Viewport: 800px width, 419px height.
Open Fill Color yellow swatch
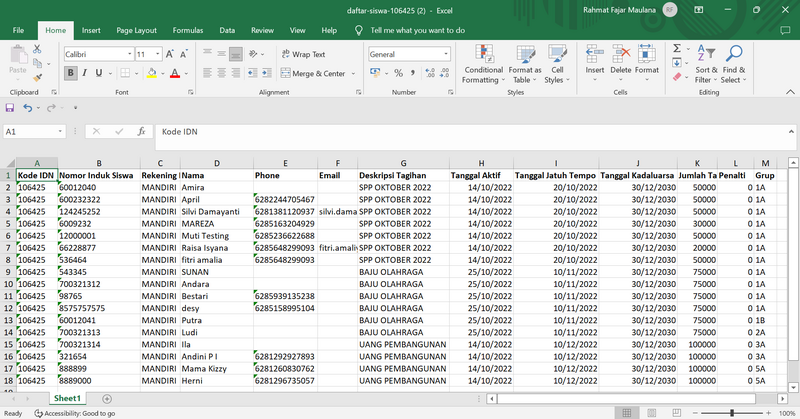tap(152, 73)
